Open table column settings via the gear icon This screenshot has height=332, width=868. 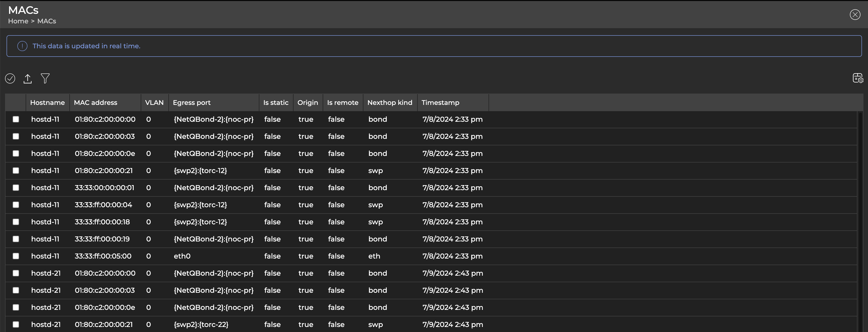pos(858,78)
